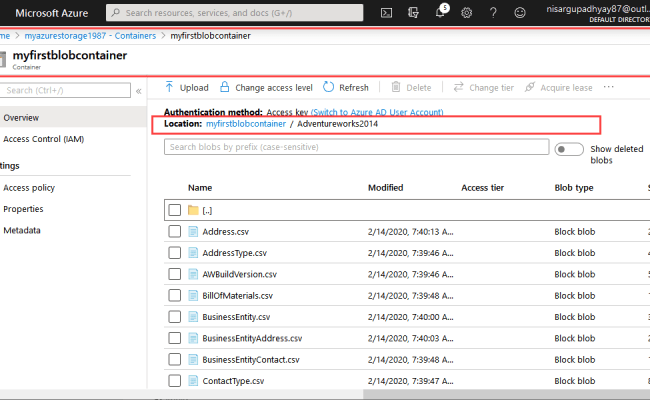The image size is (650, 400).
Task: Sort by the Modified column header
Action: (386, 188)
